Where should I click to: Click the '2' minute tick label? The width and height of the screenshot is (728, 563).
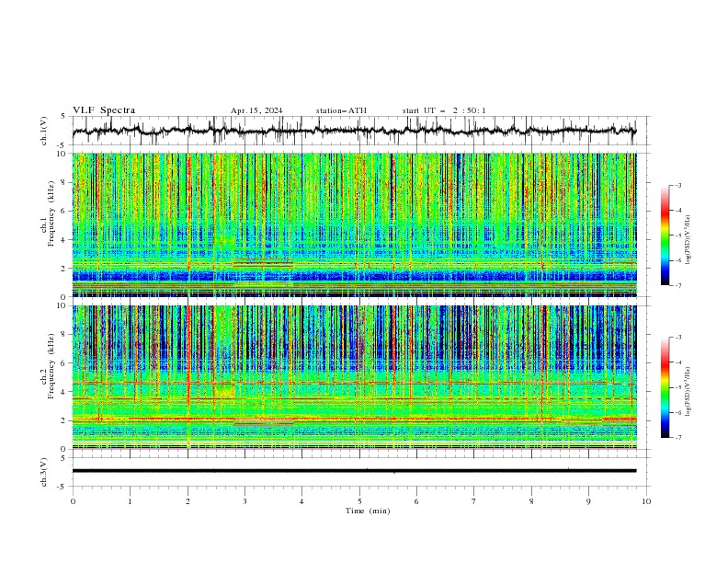[x=188, y=501]
